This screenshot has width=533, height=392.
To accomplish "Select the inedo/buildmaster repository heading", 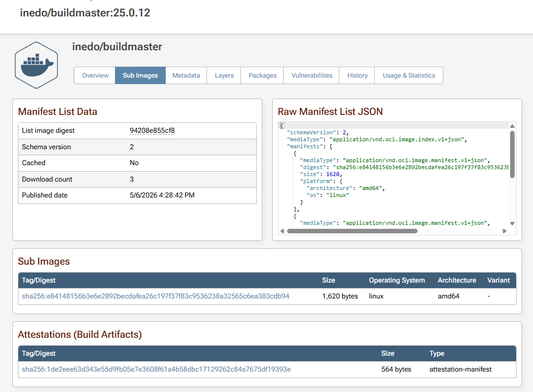I will coord(117,47).
